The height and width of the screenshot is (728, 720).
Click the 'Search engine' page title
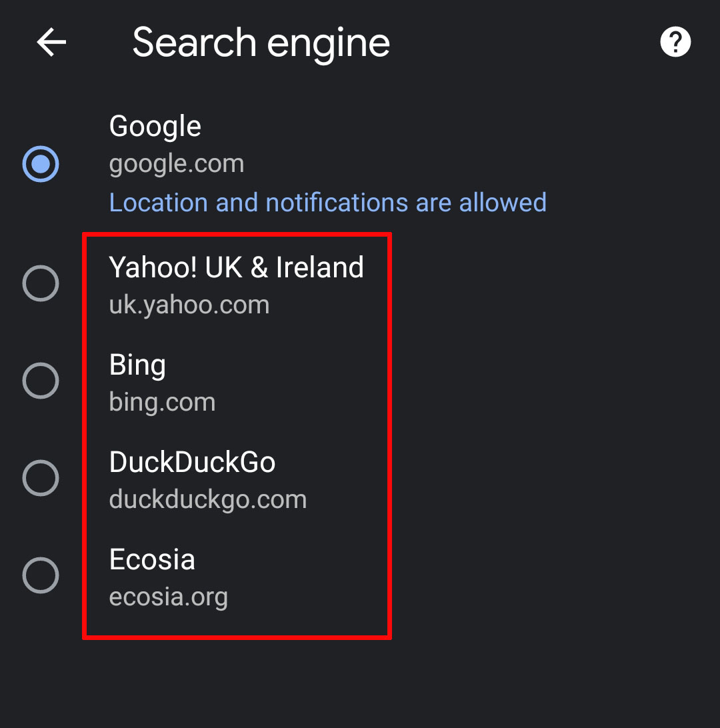(261, 43)
